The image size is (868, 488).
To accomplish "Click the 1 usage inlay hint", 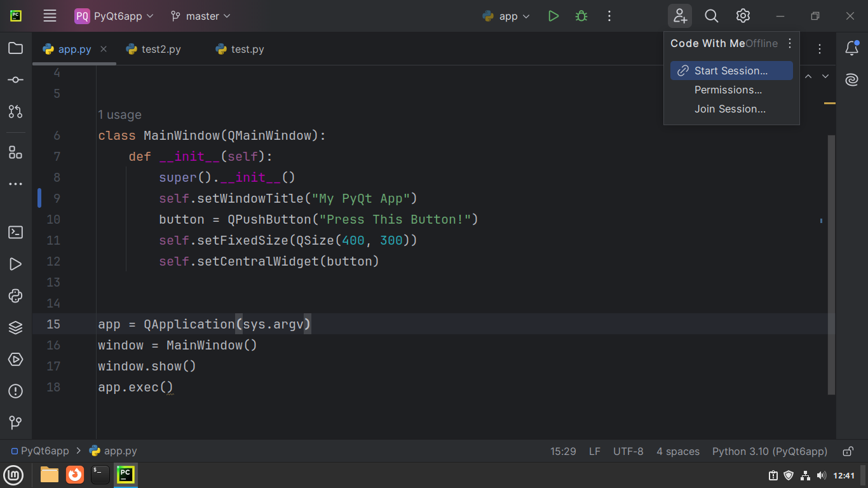I will 119,115.
